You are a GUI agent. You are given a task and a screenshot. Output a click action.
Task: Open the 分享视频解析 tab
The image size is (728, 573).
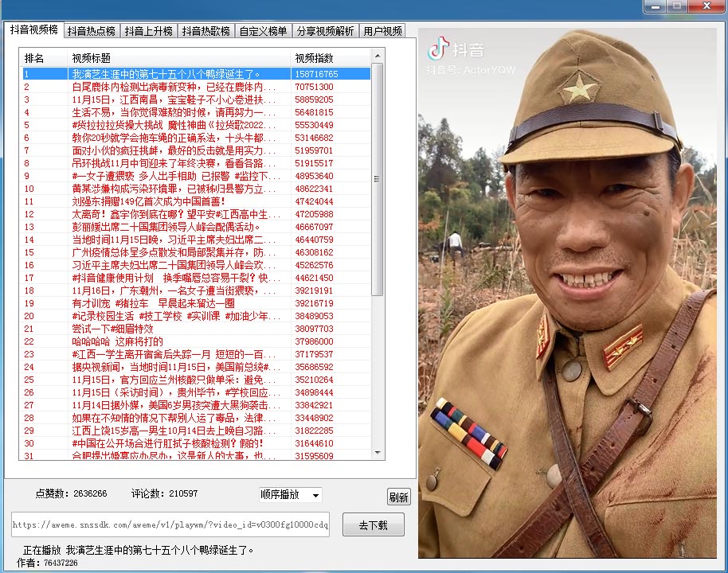(x=326, y=31)
